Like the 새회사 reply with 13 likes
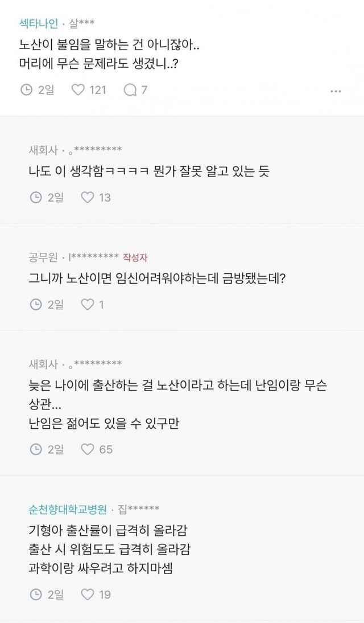 tap(88, 198)
